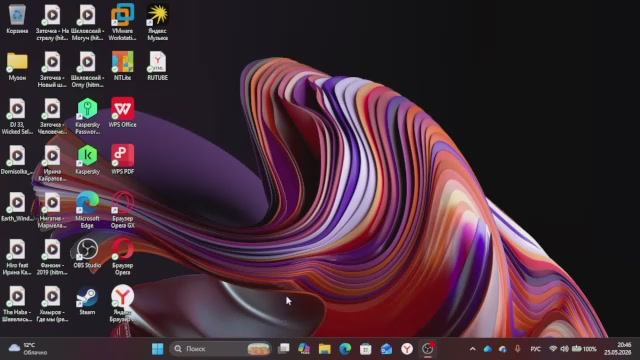
Task: Select the WPS PDF desktop icon
Action: click(x=122, y=160)
